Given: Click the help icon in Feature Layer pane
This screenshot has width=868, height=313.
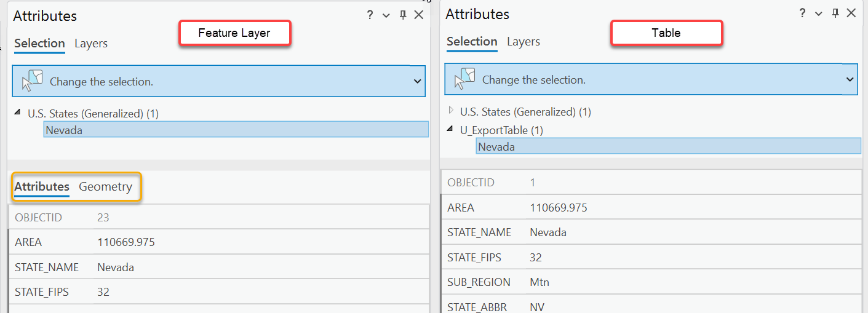Looking at the screenshot, I should [370, 15].
